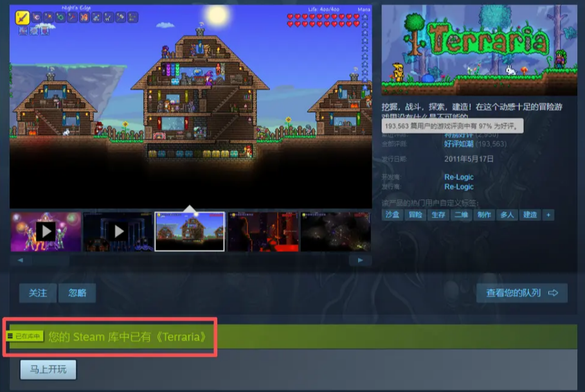Select the 沙盒 tag

(392, 215)
